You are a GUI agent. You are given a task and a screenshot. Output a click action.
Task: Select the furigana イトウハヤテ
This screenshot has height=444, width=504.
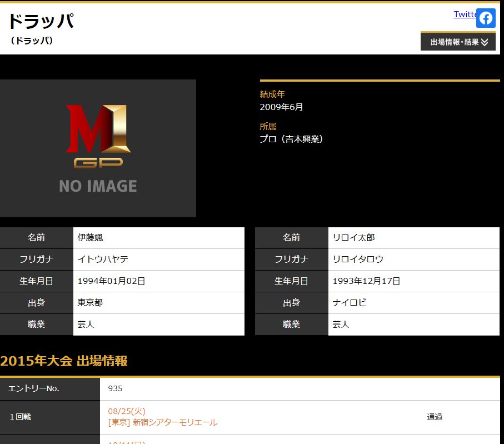103,259
